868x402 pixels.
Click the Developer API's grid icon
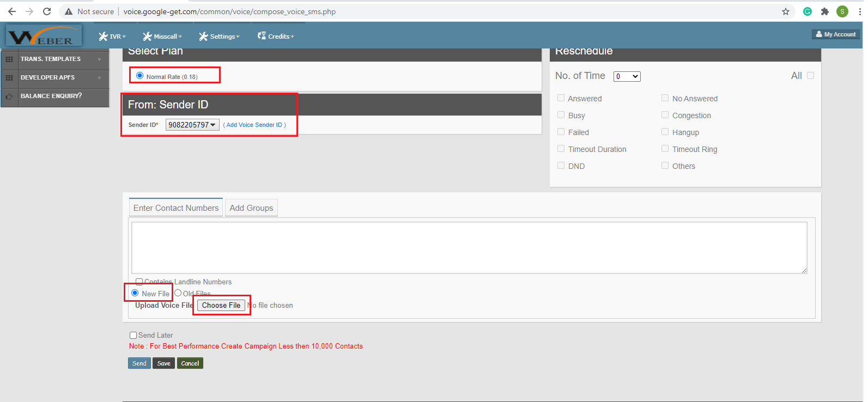9,78
